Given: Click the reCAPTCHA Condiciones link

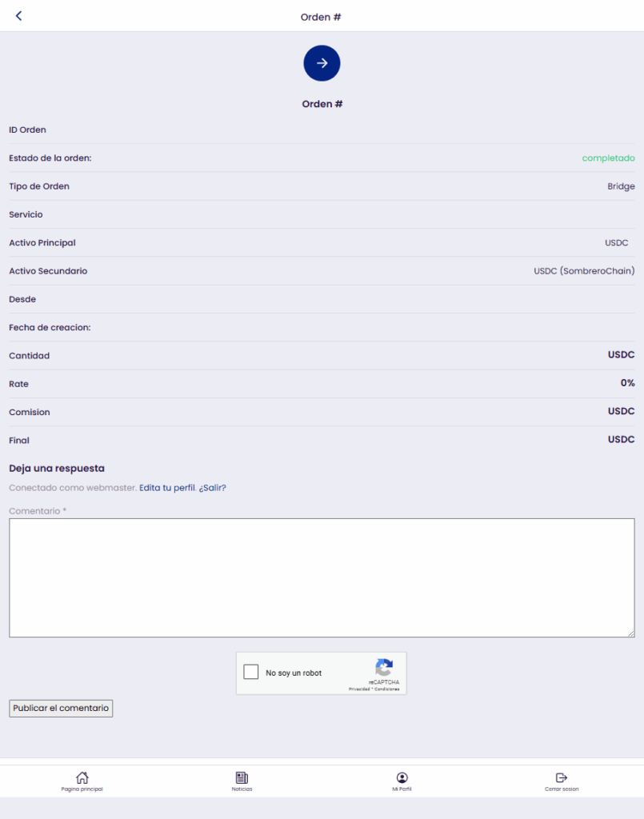Looking at the screenshot, I should (x=387, y=689).
